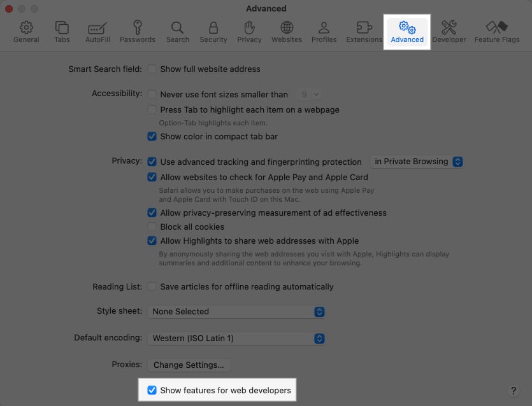This screenshot has height=406, width=532.
Task: Open the AutoFill settings pane
Action: [x=97, y=32]
